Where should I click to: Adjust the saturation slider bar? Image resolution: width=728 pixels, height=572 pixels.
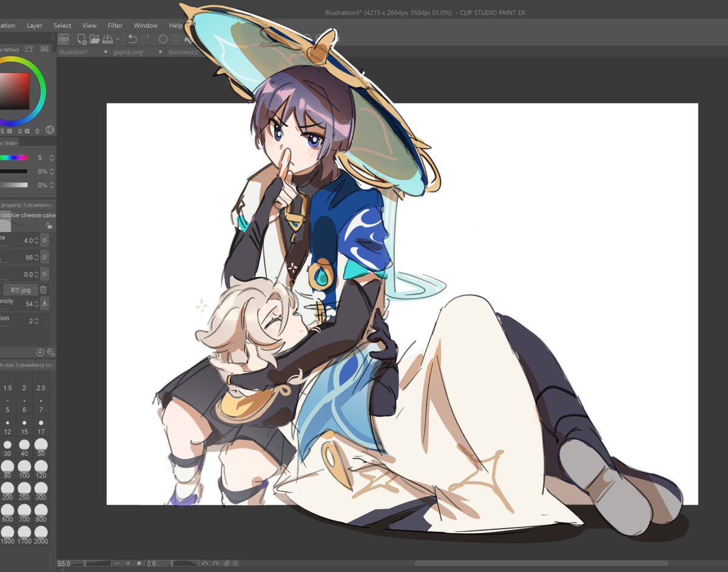pyautogui.click(x=13, y=172)
